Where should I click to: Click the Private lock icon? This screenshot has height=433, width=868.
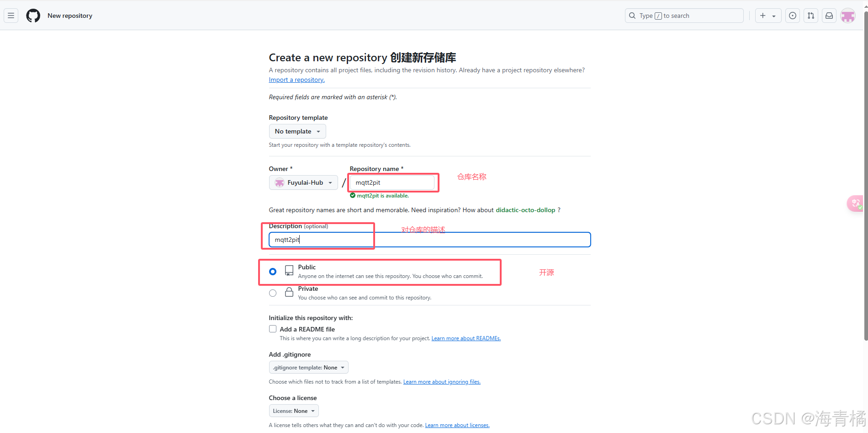pyautogui.click(x=289, y=292)
